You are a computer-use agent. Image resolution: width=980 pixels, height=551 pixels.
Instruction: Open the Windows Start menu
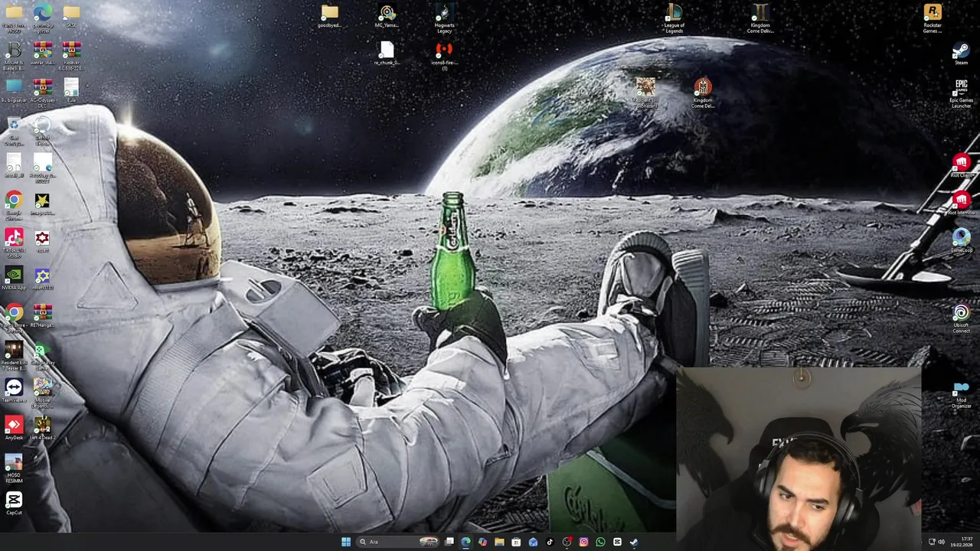point(346,542)
